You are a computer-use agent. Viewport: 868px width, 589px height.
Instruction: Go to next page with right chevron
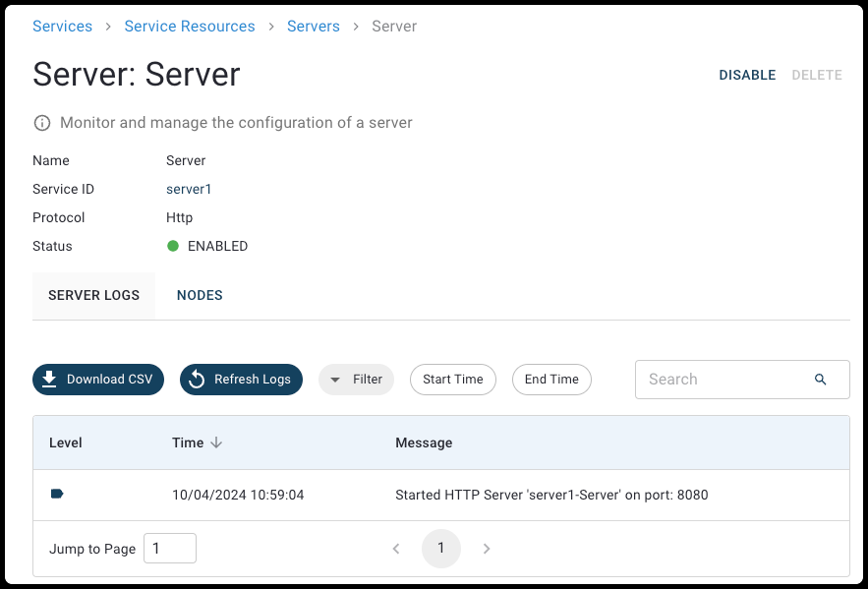pyautogui.click(x=487, y=549)
